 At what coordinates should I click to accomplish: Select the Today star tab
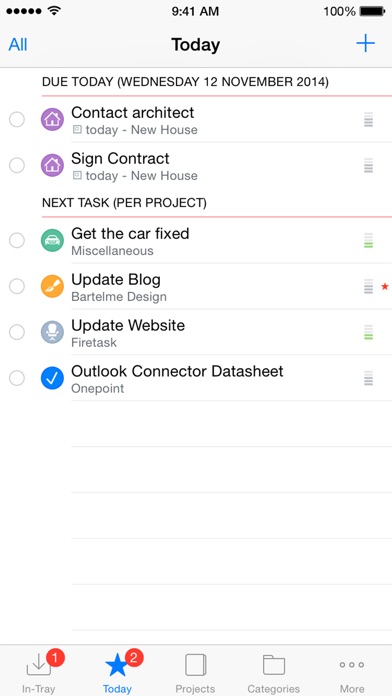coord(117,671)
